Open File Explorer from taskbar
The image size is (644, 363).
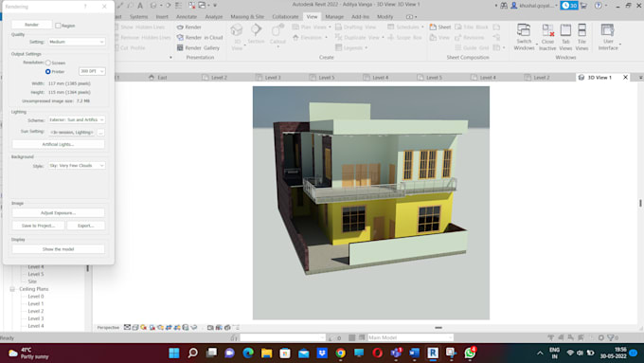click(x=266, y=353)
